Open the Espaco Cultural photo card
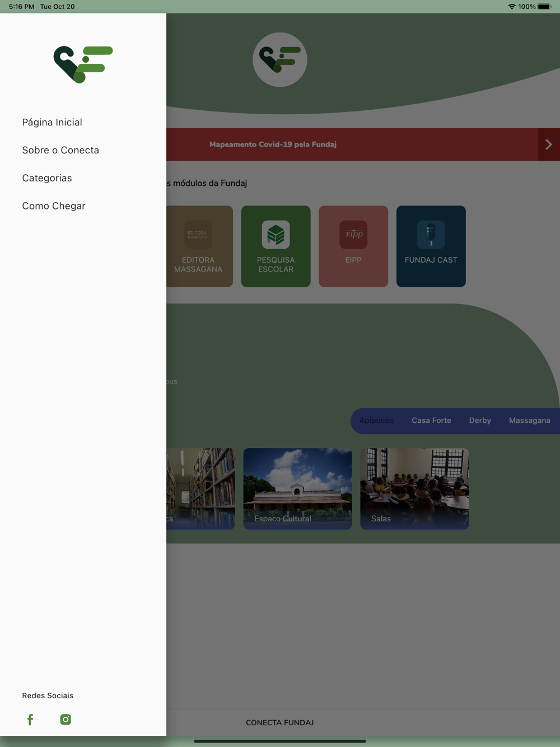 (x=298, y=489)
